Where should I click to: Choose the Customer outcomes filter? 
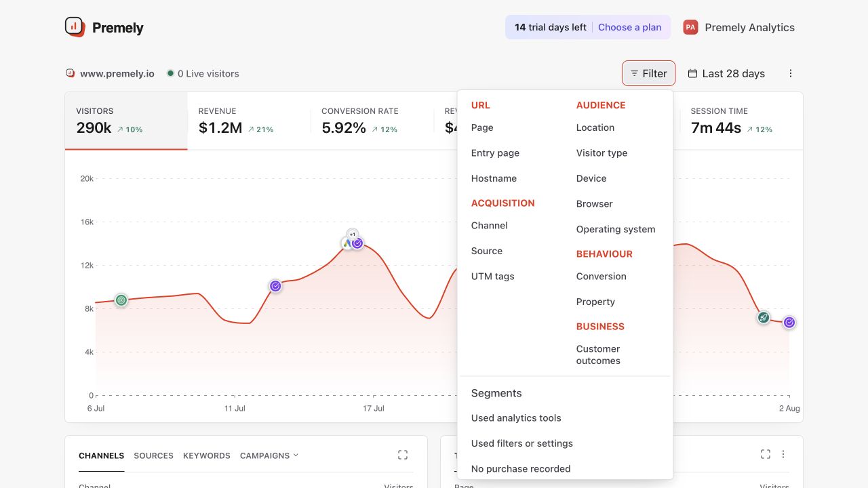598,354
